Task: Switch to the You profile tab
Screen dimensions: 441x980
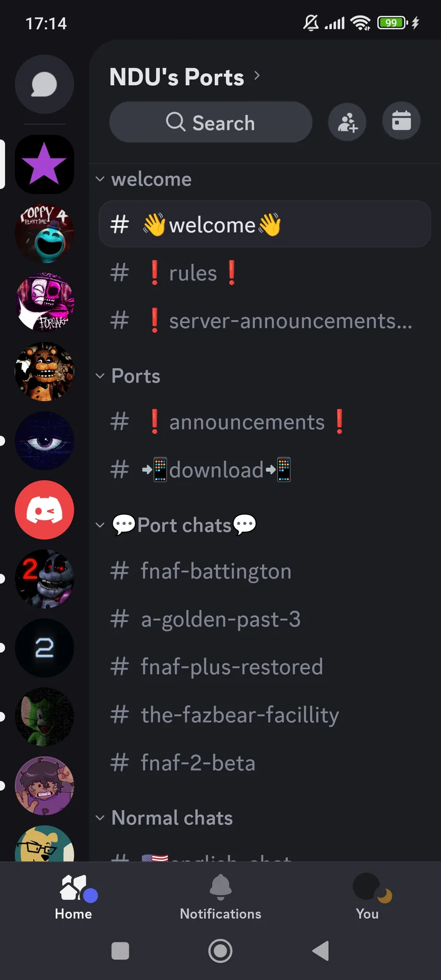Action: tap(367, 897)
